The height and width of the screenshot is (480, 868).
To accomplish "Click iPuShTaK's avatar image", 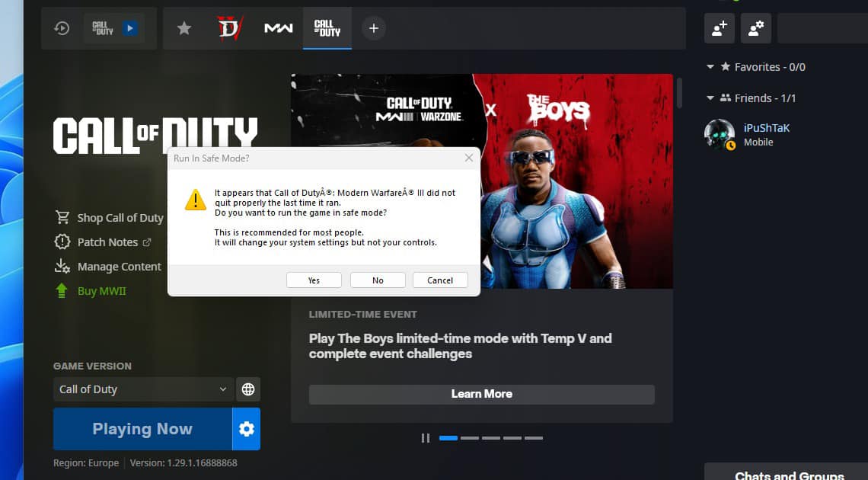I will point(719,135).
